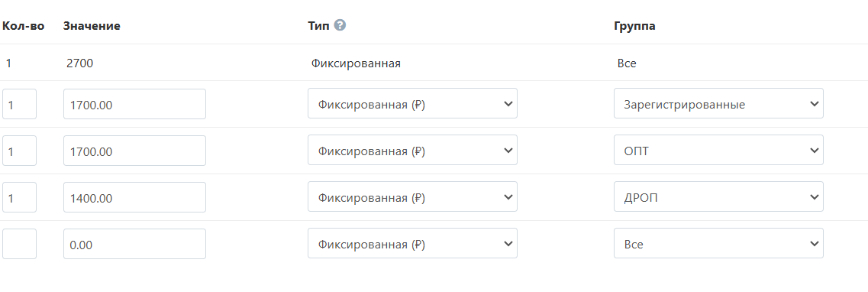The image size is (868, 292).
Task: Open type dropdown in the Зарегистрированные row
Action: (412, 104)
